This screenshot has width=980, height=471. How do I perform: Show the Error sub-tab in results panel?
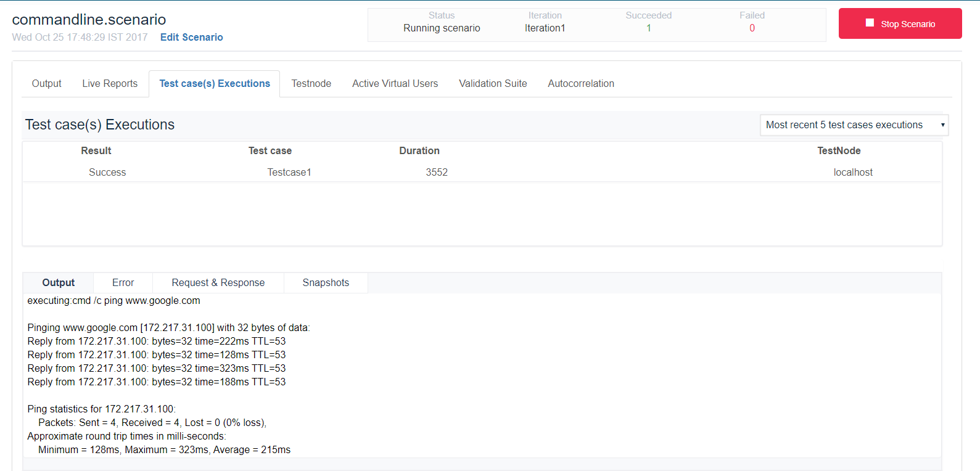click(123, 282)
